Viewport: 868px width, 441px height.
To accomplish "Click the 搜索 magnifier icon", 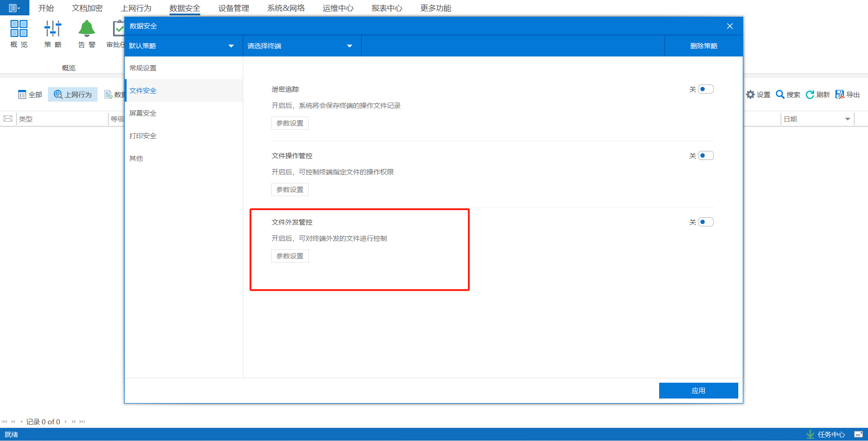I will point(780,94).
